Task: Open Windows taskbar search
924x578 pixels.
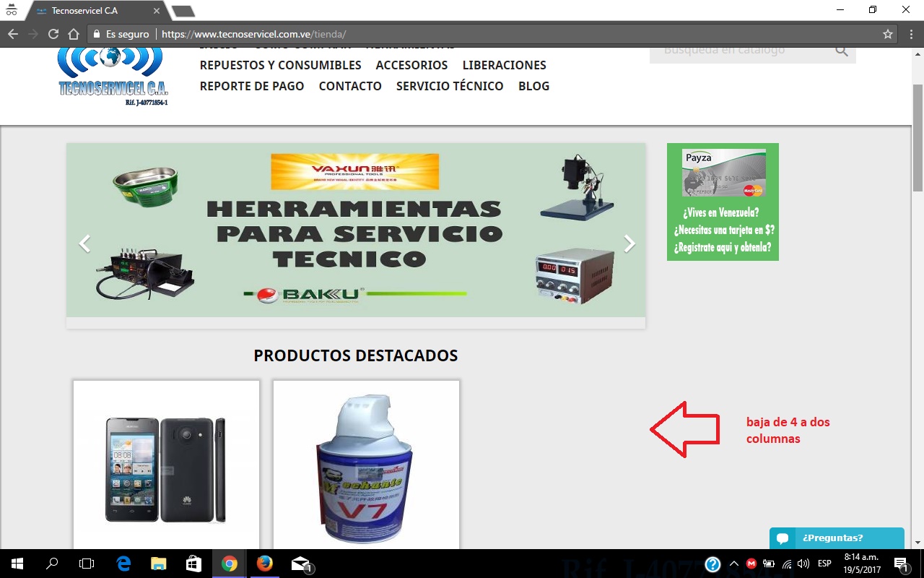Action: coord(52,564)
